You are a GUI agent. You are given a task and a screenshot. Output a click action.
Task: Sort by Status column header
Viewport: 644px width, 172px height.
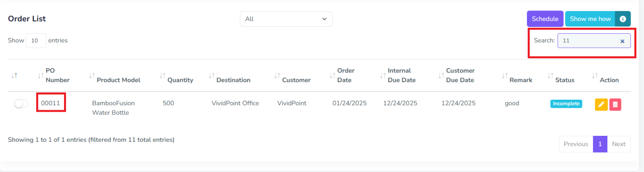pos(564,80)
